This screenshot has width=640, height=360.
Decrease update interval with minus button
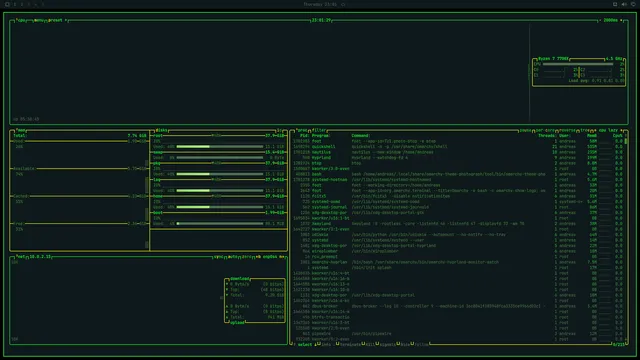pyautogui.click(x=600, y=20)
